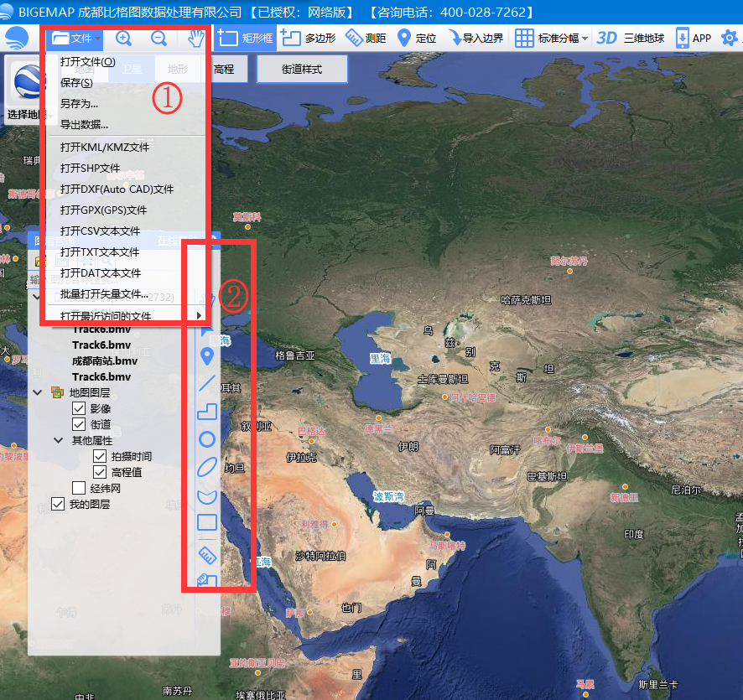Click the APP phone download icon
The height and width of the screenshot is (700, 743).
tap(683, 38)
